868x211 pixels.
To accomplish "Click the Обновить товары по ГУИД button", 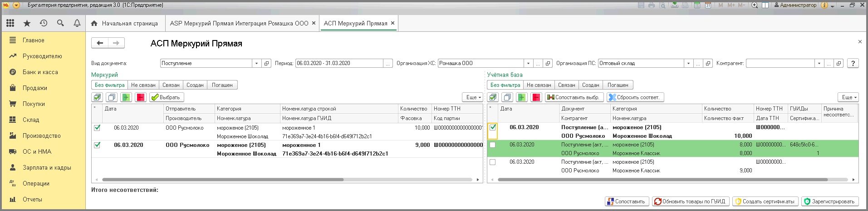I will (691, 201).
